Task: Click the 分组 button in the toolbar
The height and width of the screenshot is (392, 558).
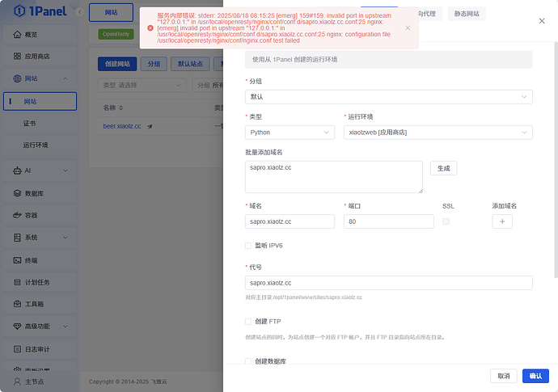Action: pos(154,64)
